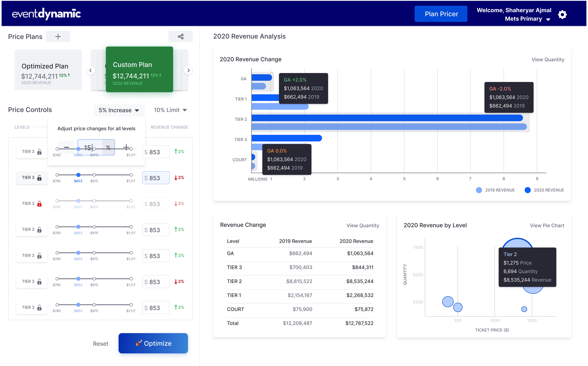Expand the Mets Primary account dropdown

tap(548, 19)
